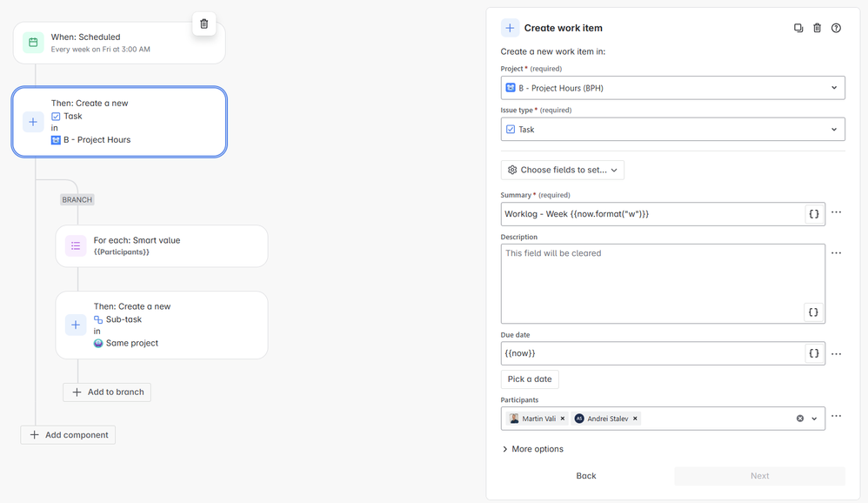Open help for Create work item
This screenshot has width=868, height=503.
click(x=836, y=28)
